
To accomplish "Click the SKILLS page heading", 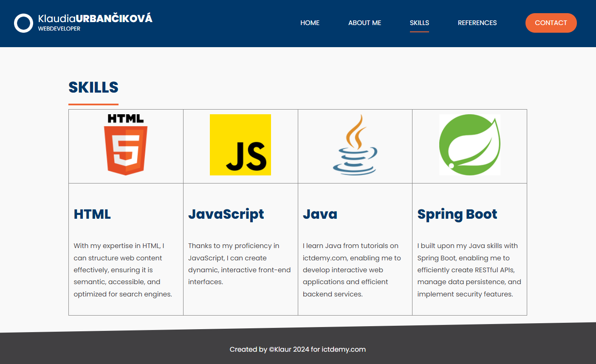I will tap(93, 87).
